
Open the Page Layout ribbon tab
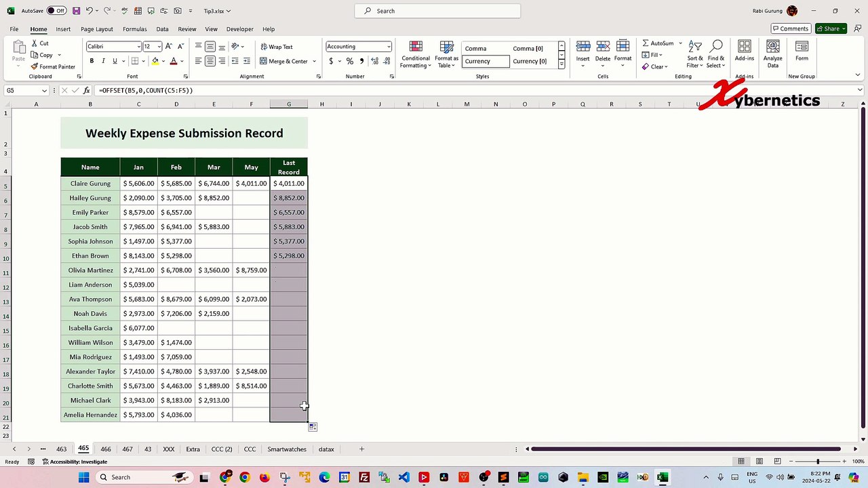tap(97, 29)
